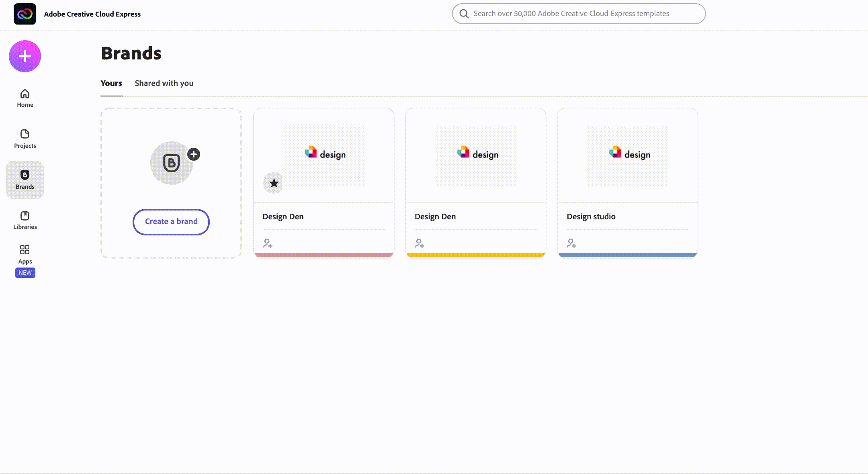Image resolution: width=868 pixels, height=474 pixels.
Task: Click the add collaborator icon on Design studio
Action: pos(571,243)
